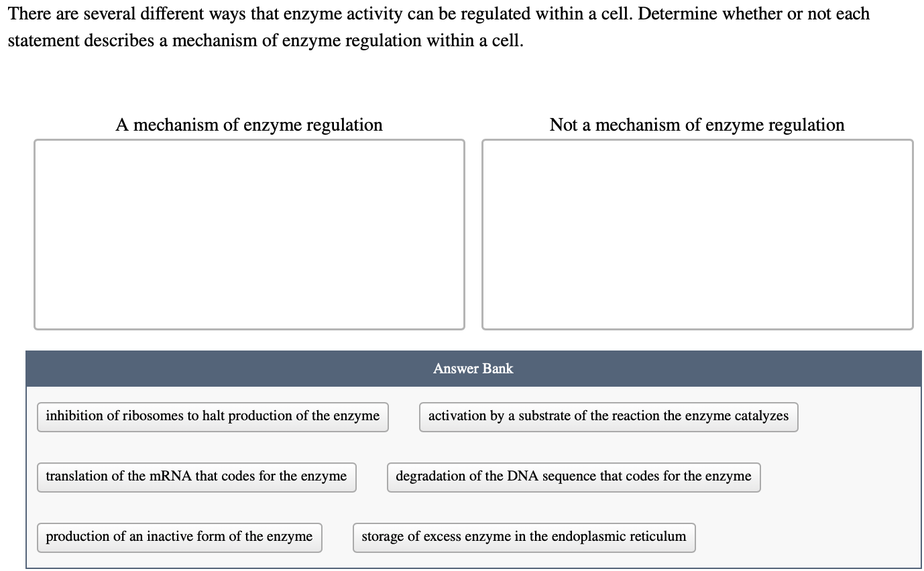This screenshot has width=924, height=571.
Task: Select the tile about endoplasmic reticulum storage
Action: [524, 537]
